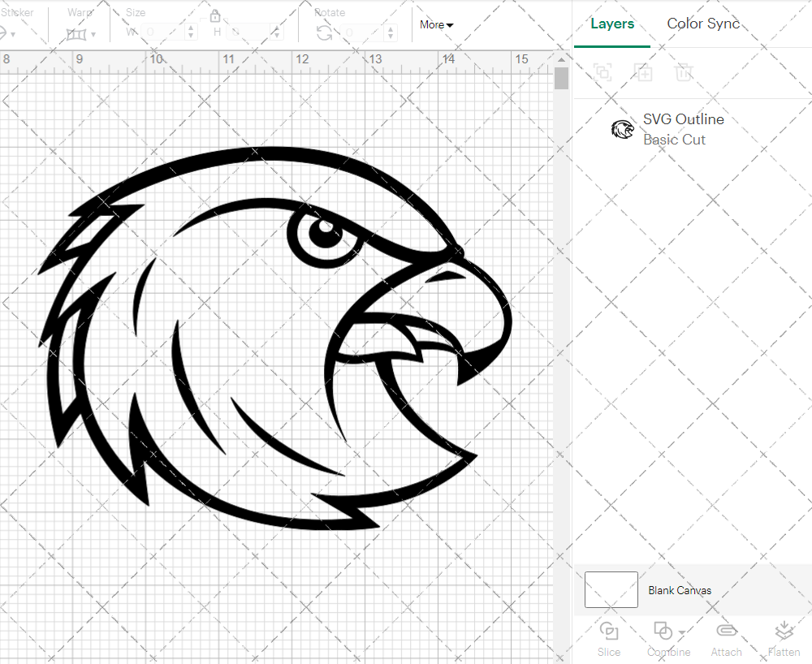Open the More dropdown
Screen dimensions: 812x664
[x=435, y=25]
